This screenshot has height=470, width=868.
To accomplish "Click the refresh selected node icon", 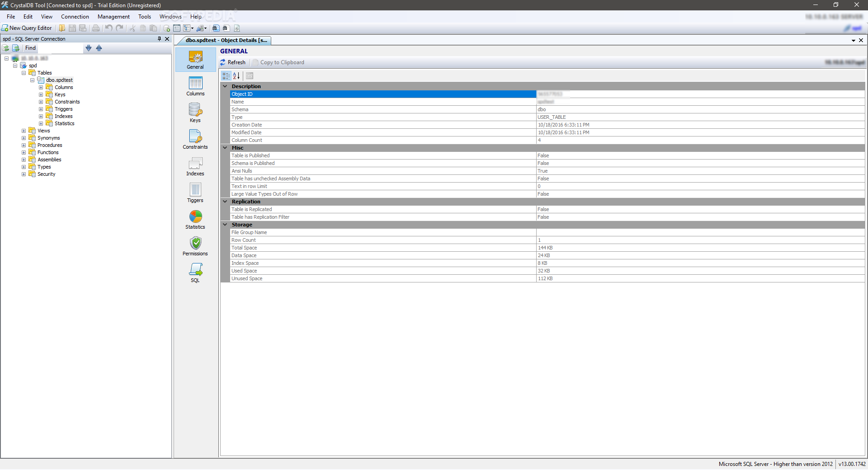I will pos(16,48).
